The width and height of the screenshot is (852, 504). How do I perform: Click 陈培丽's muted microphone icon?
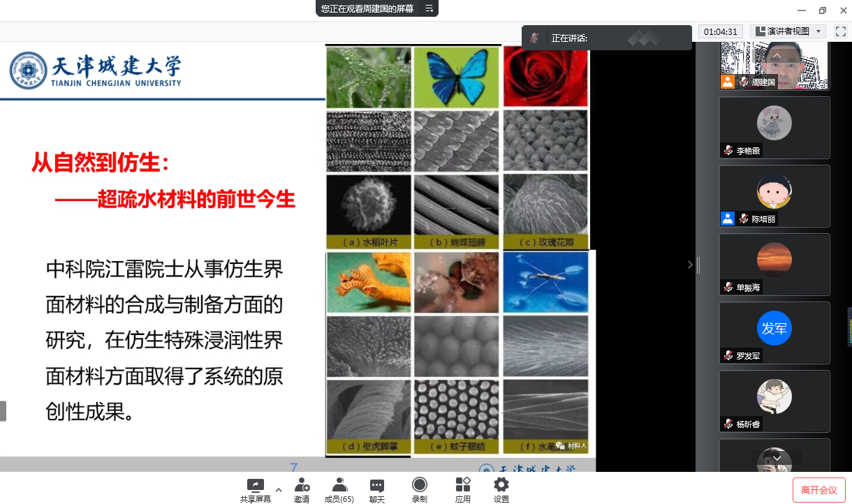point(744,219)
